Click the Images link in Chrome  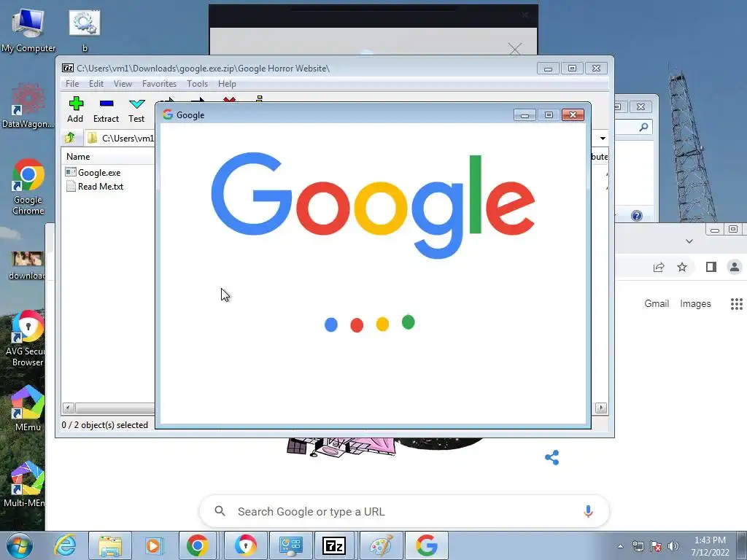pos(695,303)
